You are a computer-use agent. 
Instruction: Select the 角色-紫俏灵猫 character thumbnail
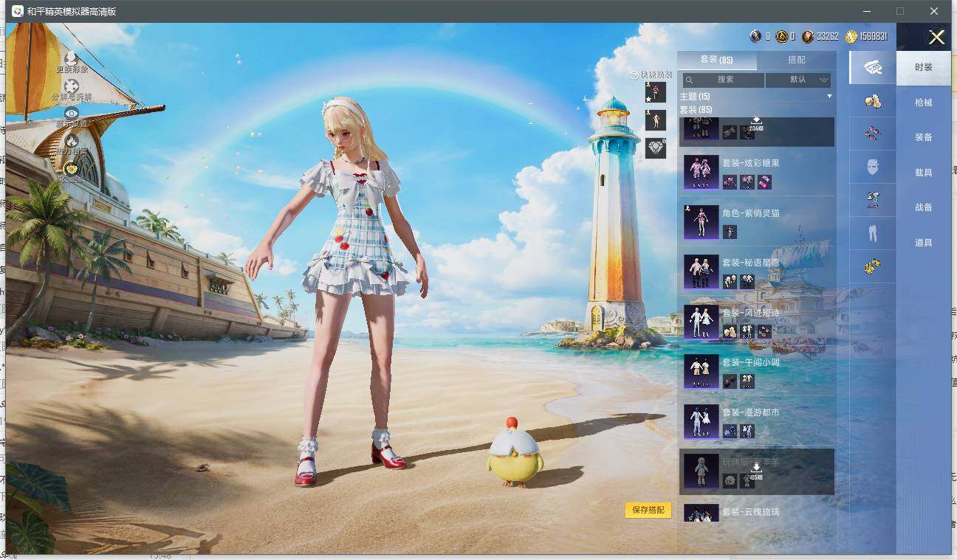(701, 222)
